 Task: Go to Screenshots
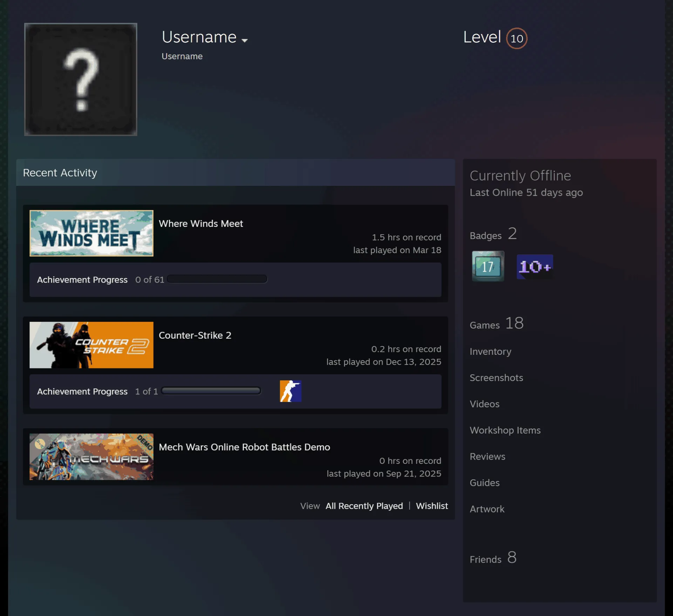496,378
